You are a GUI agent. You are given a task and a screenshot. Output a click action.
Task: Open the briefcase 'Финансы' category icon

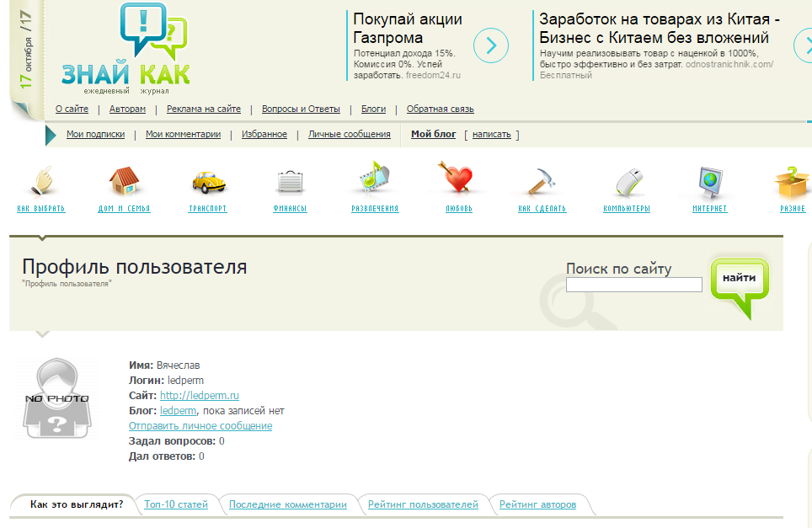point(290,180)
